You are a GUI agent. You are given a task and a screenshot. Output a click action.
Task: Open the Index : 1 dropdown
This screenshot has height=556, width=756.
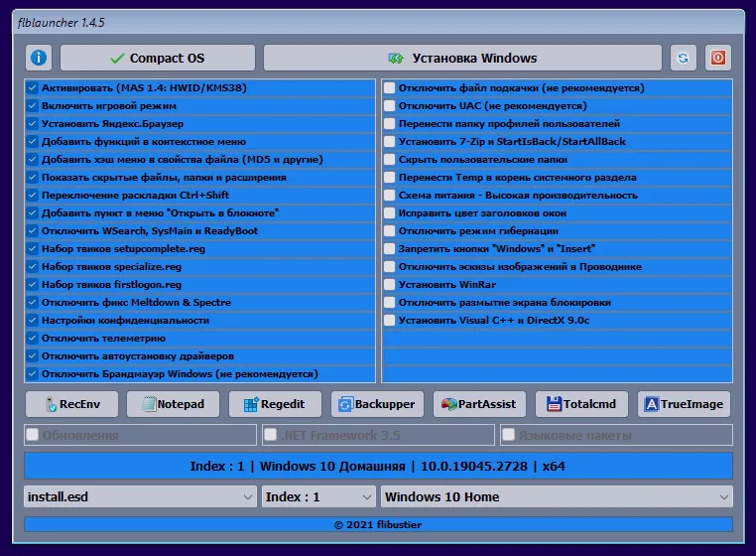tap(318, 496)
